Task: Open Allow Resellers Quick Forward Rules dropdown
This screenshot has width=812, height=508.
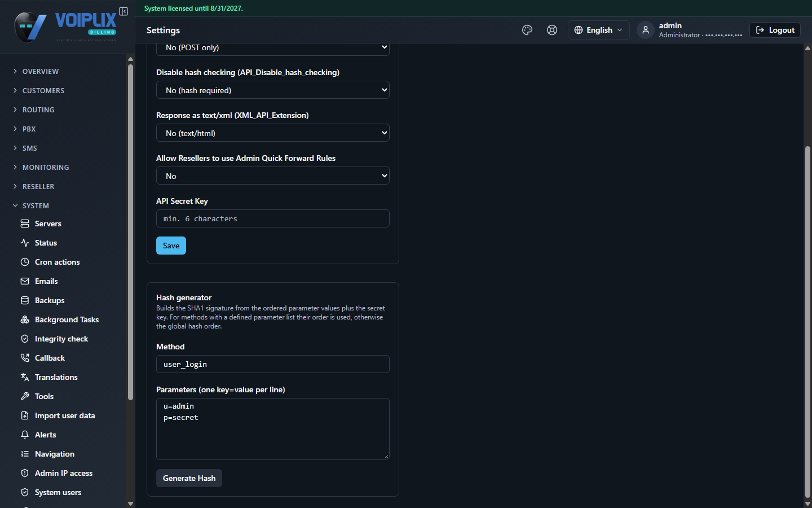Action: tap(273, 176)
